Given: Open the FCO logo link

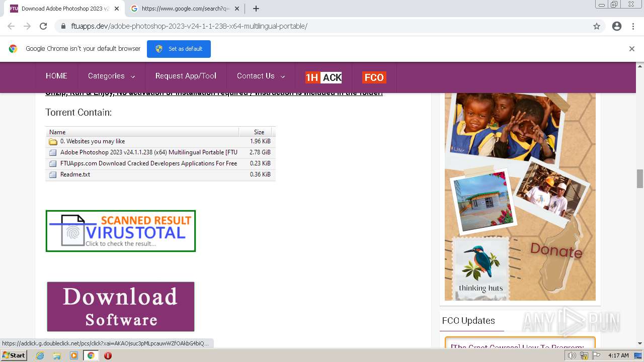Looking at the screenshot, I should point(374,77).
